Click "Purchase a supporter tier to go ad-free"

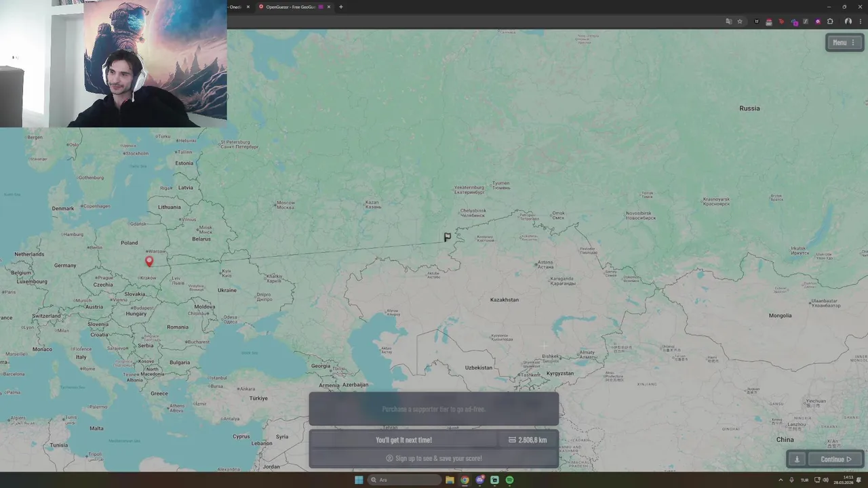pyautogui.click(x=434, y=409)
